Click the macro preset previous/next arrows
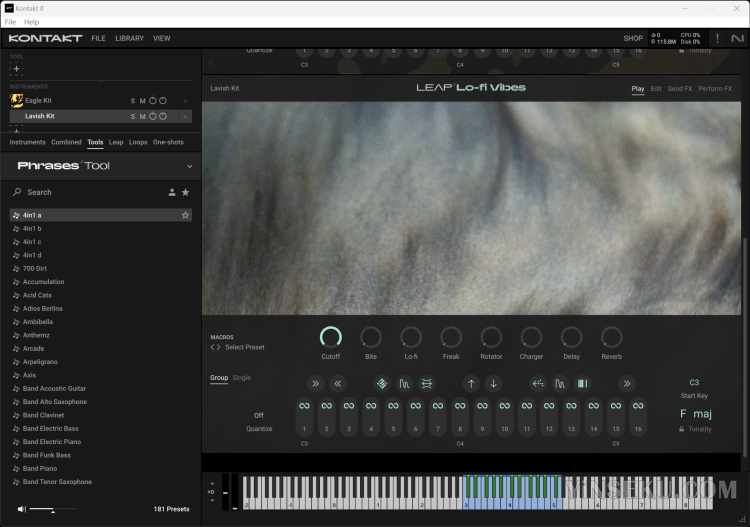750x527 pixels. point(215,348)
